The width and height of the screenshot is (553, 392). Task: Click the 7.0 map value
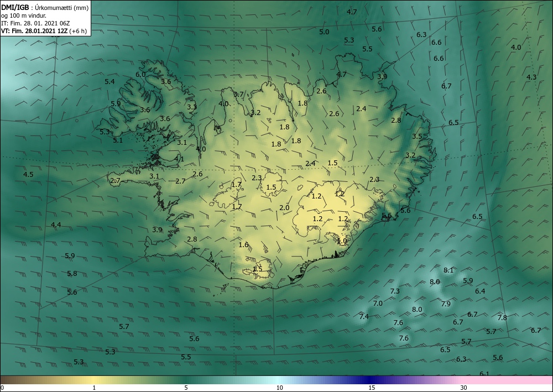click(x=378, y=304)
